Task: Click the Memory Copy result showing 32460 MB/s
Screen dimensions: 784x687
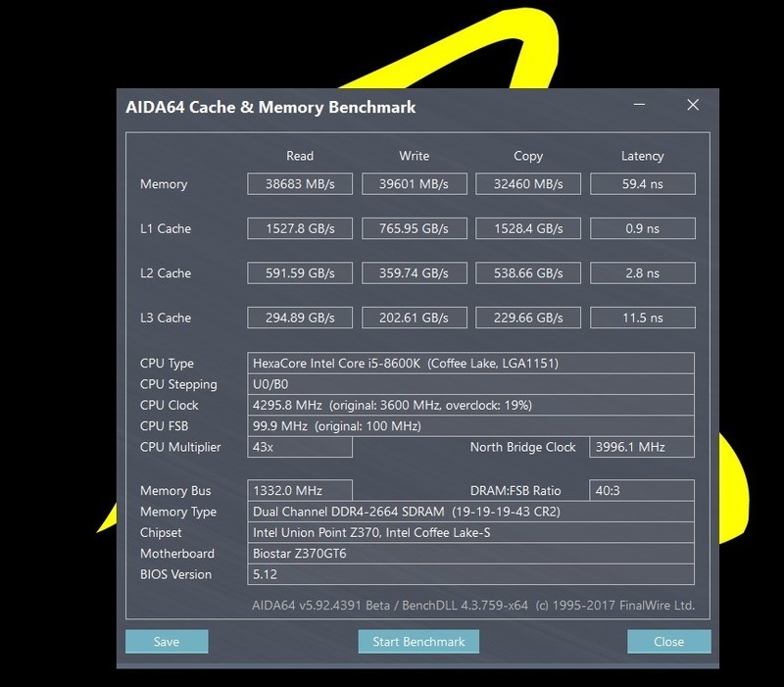Action: [x=527, y=183]
